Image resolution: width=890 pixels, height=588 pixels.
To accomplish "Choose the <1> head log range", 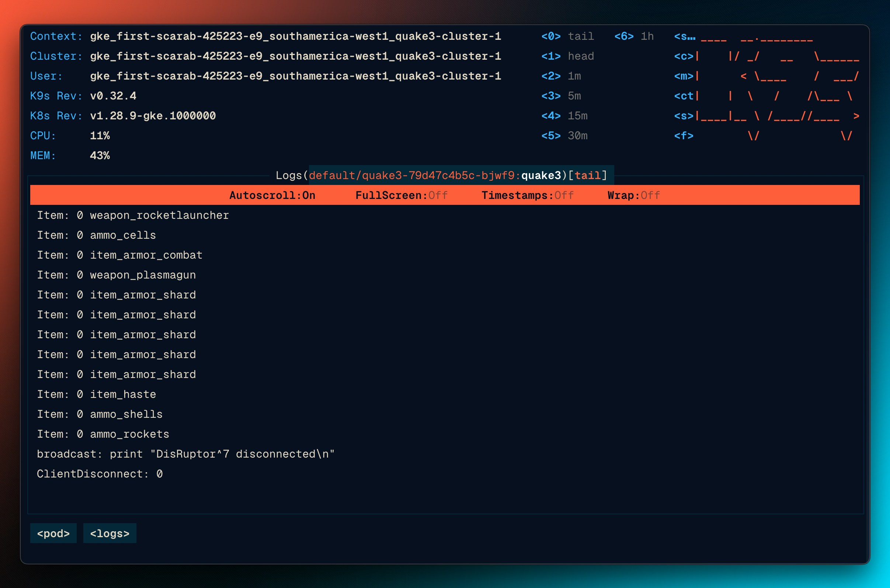I will (567, 56).
